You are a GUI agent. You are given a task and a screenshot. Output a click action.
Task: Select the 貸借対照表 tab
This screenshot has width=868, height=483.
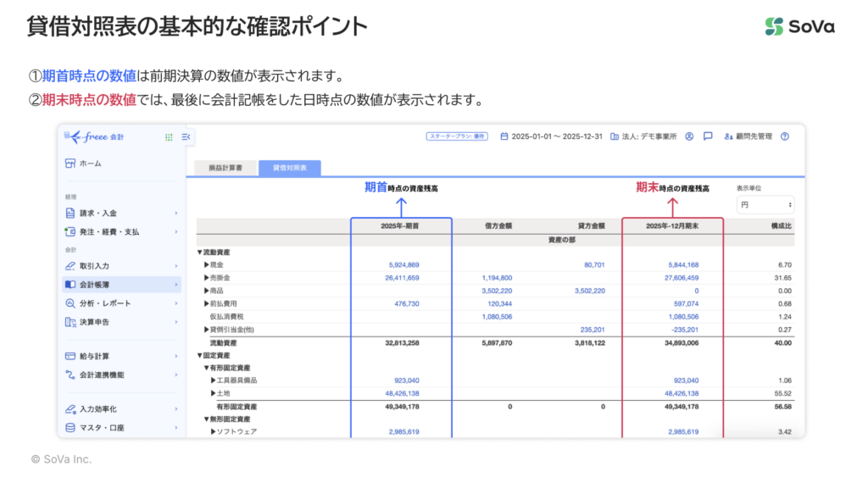tap(290, 169)
